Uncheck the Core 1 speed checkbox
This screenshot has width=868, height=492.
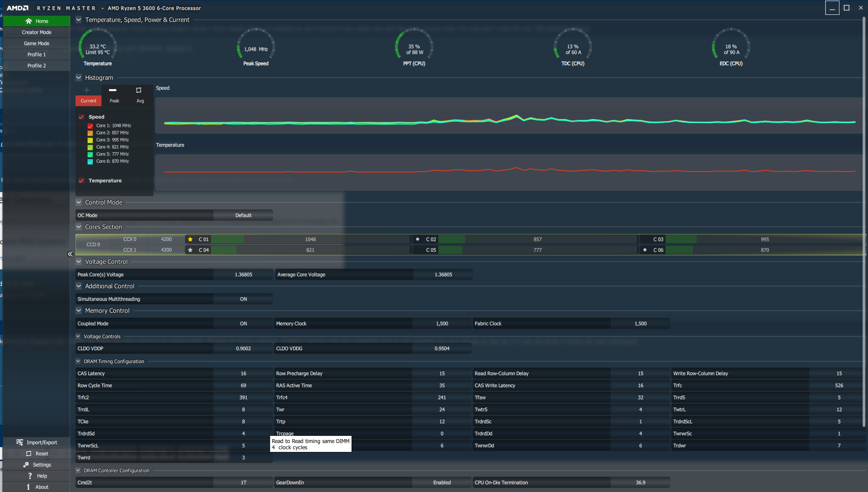click(x=90, y=126)
